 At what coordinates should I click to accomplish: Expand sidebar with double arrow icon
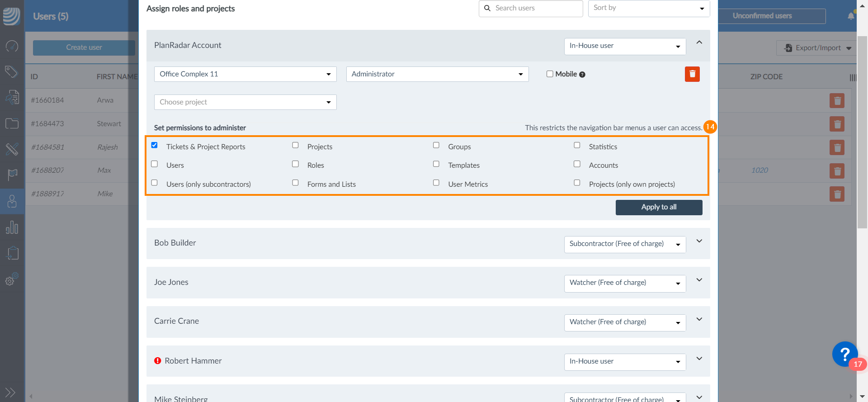(10, 392)
